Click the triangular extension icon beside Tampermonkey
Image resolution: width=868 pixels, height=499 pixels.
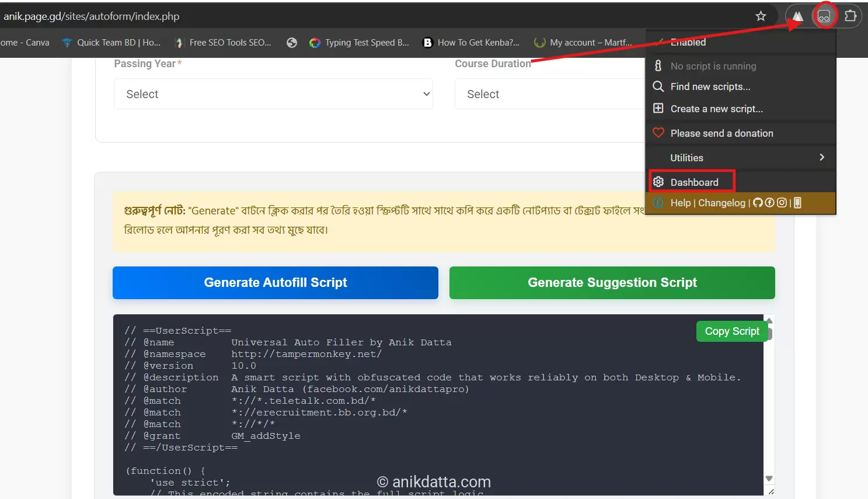tap(797, 16)
